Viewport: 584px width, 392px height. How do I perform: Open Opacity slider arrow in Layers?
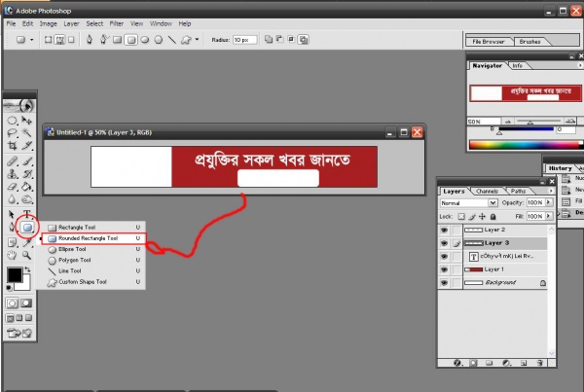click(549, 202)
